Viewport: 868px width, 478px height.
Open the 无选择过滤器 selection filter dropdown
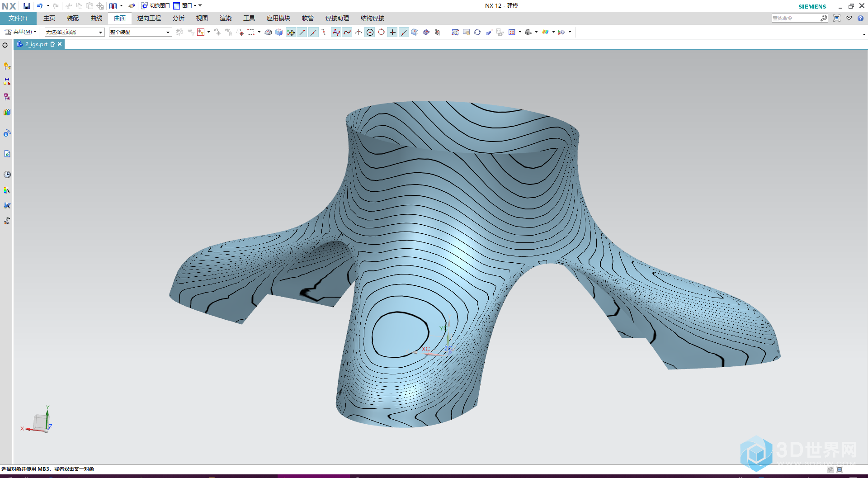[75, 32]
